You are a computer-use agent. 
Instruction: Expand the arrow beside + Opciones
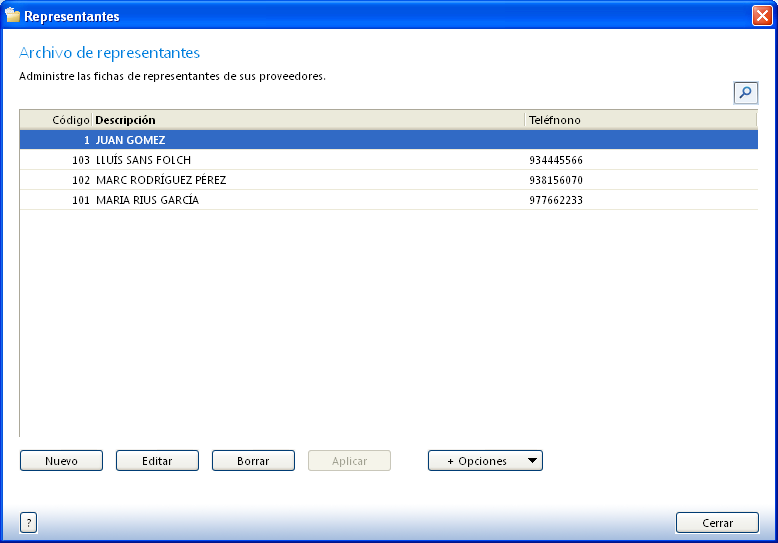pos(532,461)
